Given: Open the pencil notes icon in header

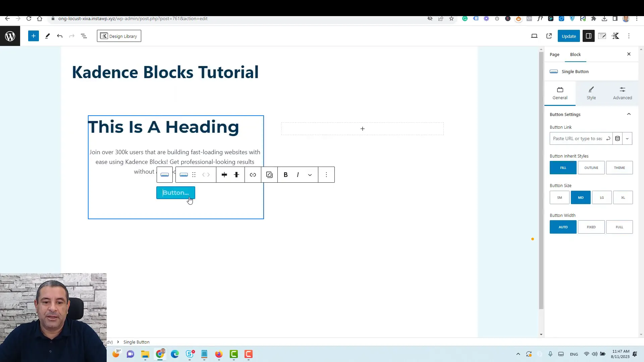Looking at the screenshot, I should tap(602, 36).
